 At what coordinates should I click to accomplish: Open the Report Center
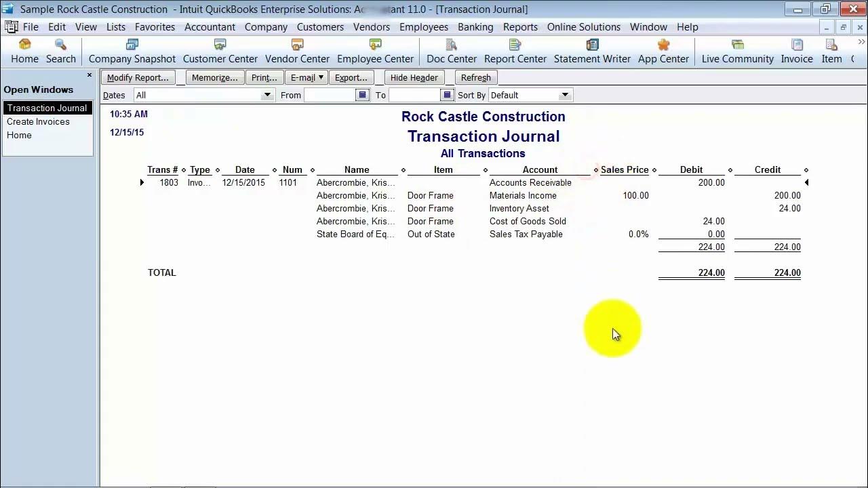click(x=515, y=52)
